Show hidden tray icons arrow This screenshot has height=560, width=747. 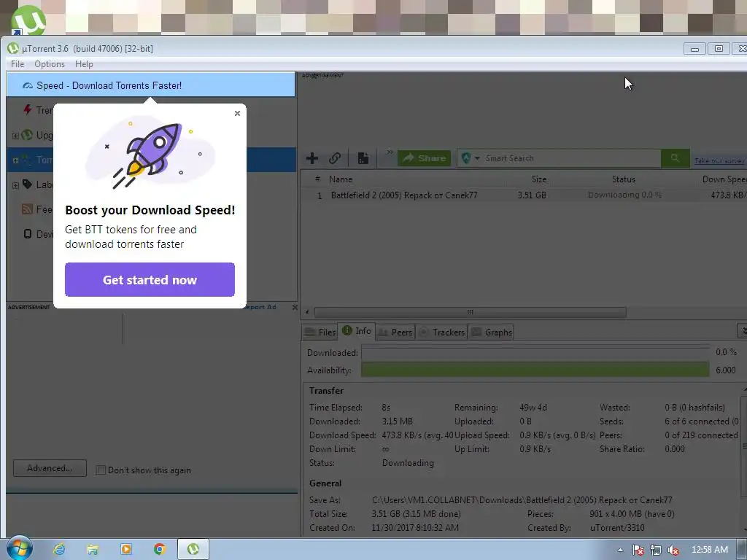click(x=620, y=550)
